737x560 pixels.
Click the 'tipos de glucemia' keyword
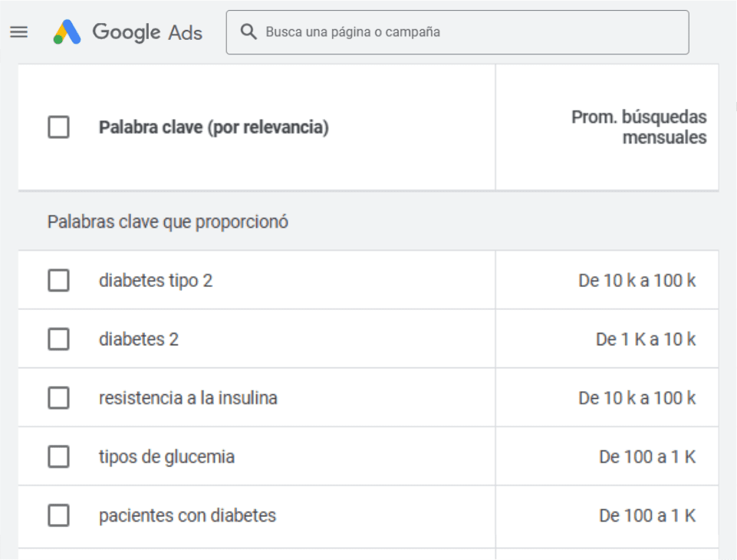pyautogui.click(x=166, y=457)
